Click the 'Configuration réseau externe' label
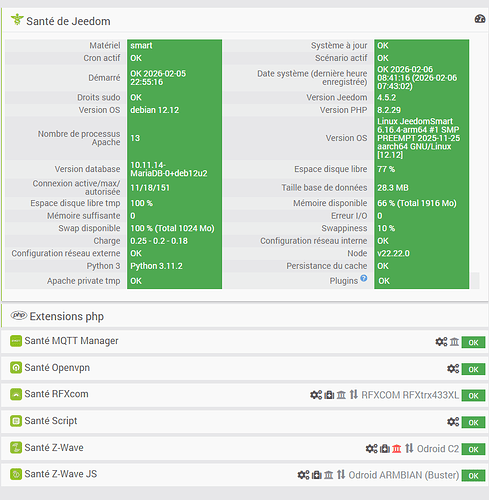Screen dimensions: 489x500 [66, 253]
